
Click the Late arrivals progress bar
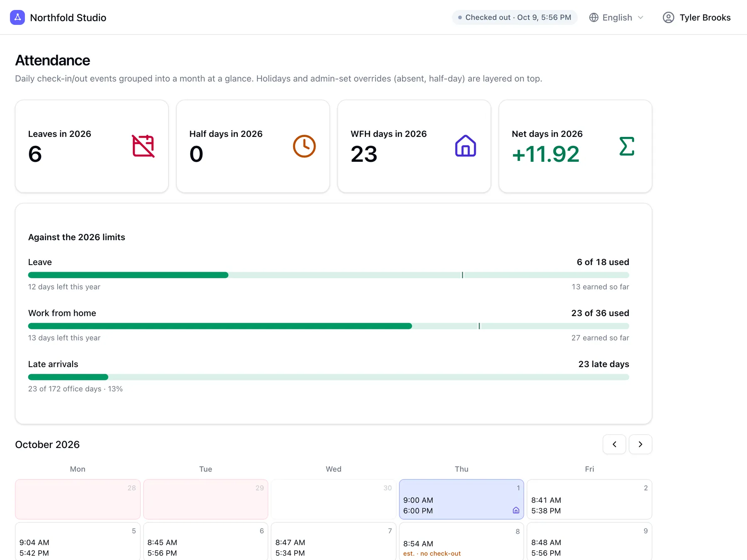[x=329, y=377]
